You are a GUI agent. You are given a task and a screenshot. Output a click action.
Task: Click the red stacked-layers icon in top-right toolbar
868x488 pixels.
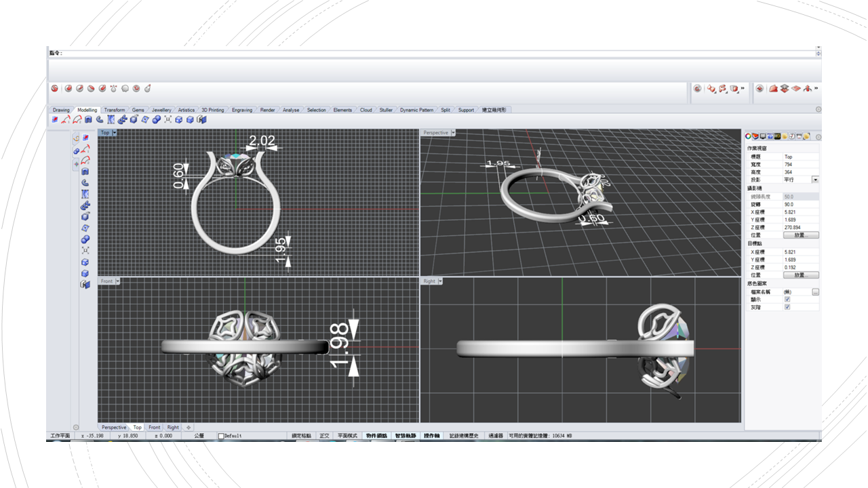click(785, 88)
